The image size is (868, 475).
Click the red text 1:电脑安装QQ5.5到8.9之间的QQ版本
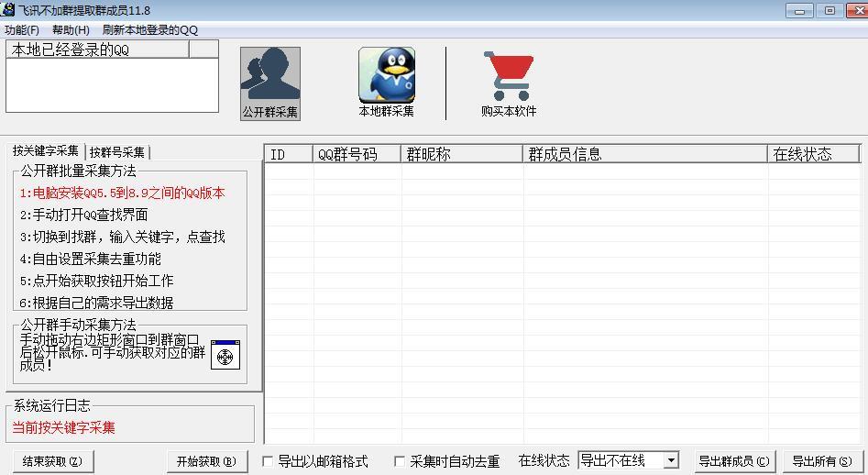point(122,193)
